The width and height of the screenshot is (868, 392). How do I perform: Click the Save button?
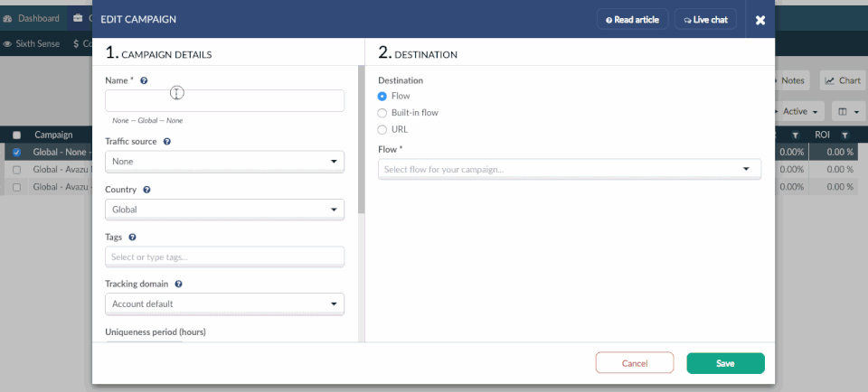coord(725,363)
